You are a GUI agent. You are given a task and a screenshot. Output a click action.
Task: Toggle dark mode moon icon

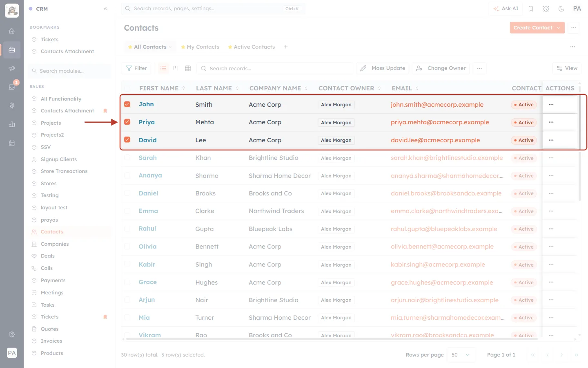pyautogui.click(x=561, y=9)
